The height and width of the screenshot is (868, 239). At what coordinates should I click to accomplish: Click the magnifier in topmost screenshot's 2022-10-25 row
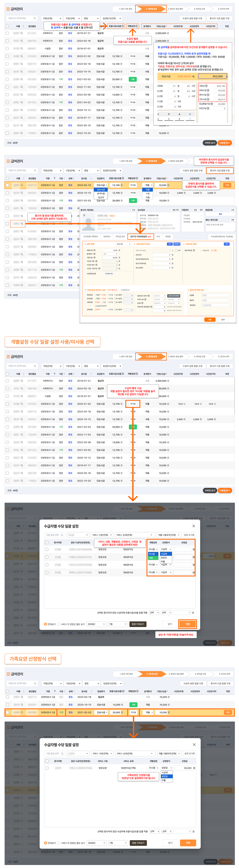click(22, 133)
